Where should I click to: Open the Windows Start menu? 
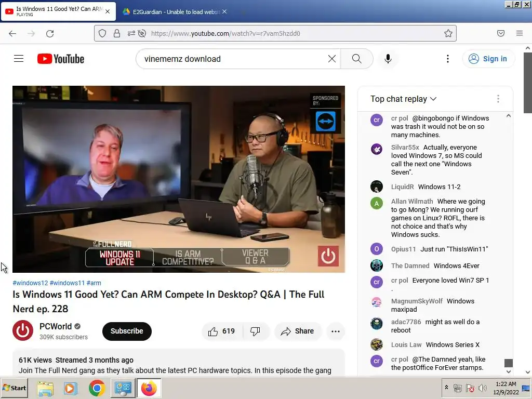14,388
